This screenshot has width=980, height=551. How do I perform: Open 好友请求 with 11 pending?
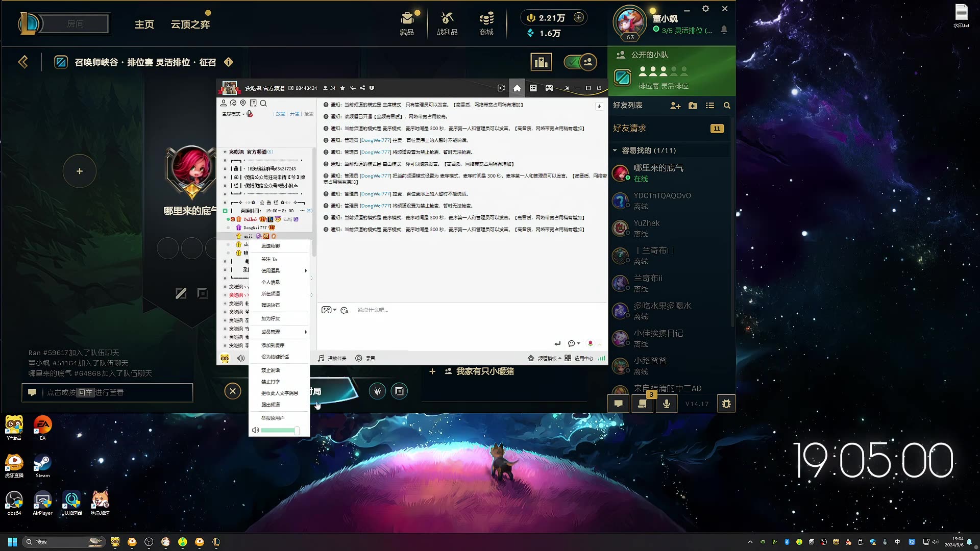[669, 128]
